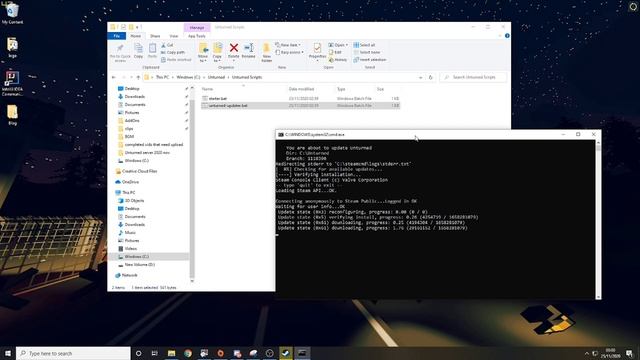This screenshot has width=640, height=360.
Task: Open the Move to dropdown
Action: click(x=203, y=53)
